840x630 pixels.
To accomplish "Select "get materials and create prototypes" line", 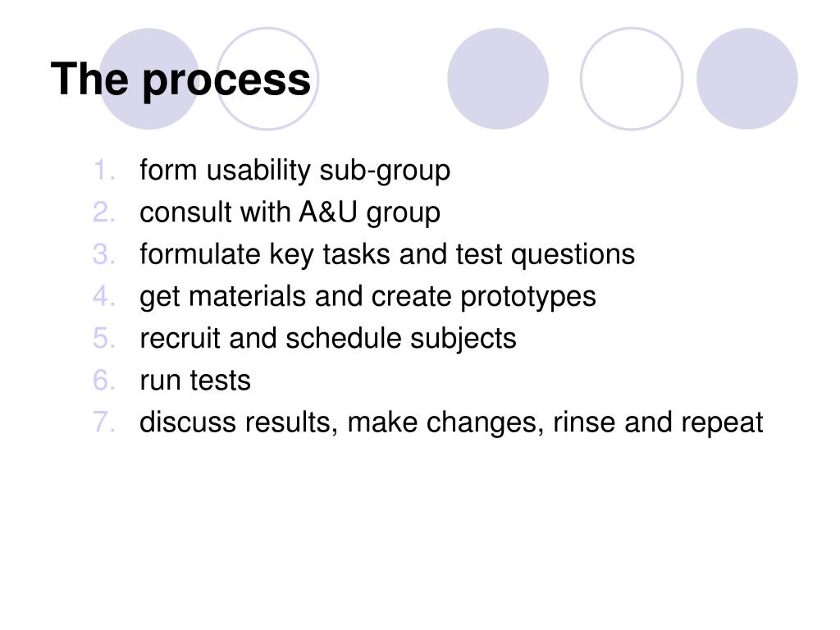I will pos(367,297).
